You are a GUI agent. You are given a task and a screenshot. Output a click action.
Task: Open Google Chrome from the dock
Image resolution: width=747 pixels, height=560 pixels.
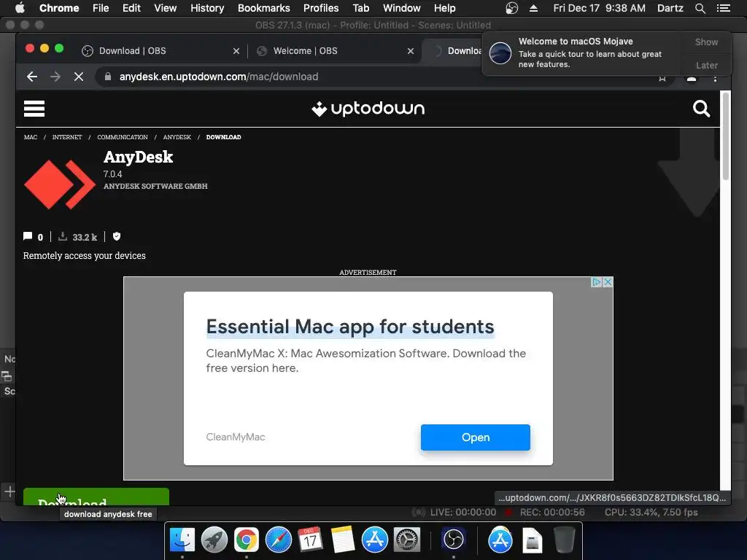click(247, 540)
